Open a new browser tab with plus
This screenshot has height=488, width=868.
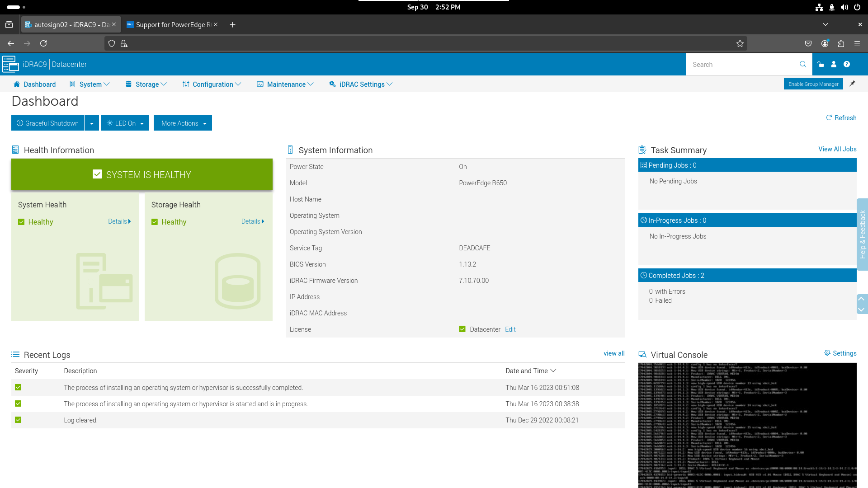[232, 24]
